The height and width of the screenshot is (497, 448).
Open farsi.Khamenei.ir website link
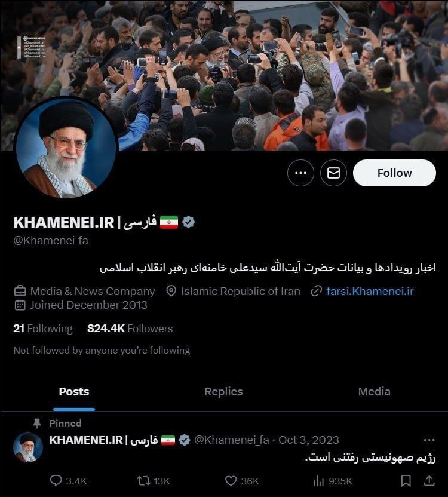click(370, 291)
